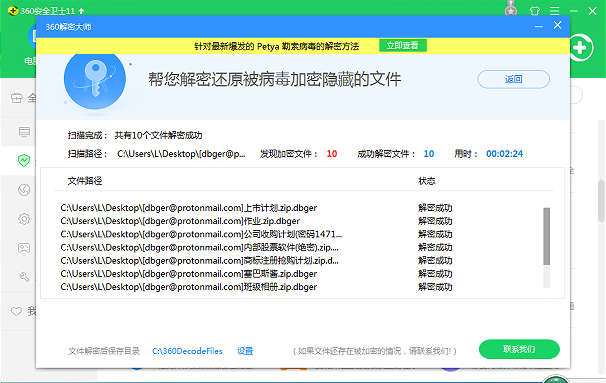Screen dimensions: 606x383
Task: Click the 360安全卫士 medal icon in title bar
Action: pos(511,9)
